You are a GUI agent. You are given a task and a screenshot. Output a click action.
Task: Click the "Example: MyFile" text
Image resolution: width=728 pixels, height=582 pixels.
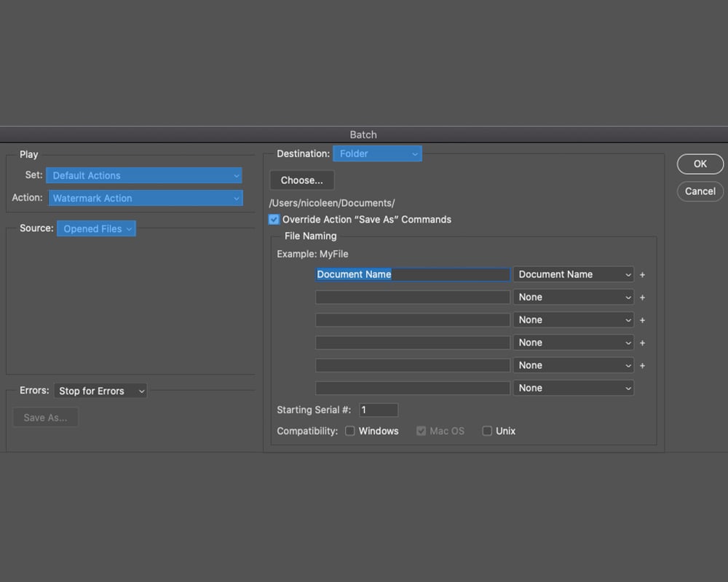coord(312,255)
